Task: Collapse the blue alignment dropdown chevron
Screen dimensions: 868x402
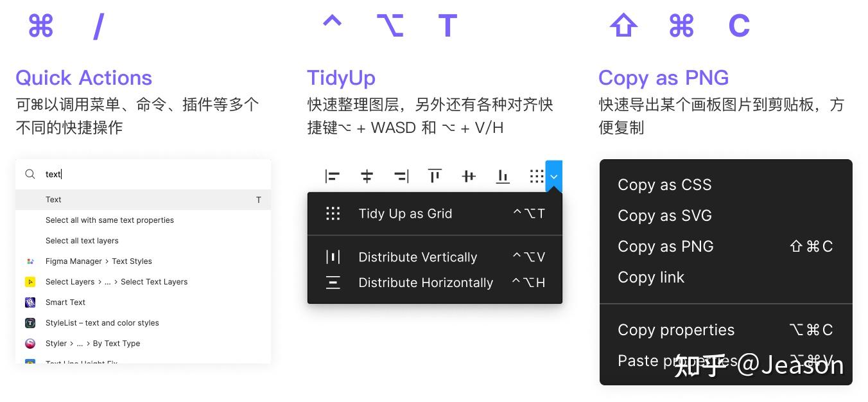Action: (554, 176)
